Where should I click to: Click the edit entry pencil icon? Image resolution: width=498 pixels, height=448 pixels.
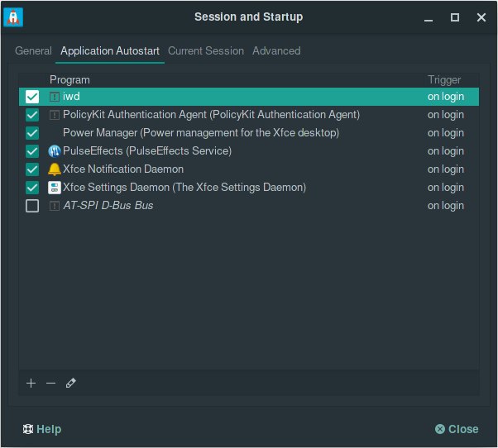[70, 384]
